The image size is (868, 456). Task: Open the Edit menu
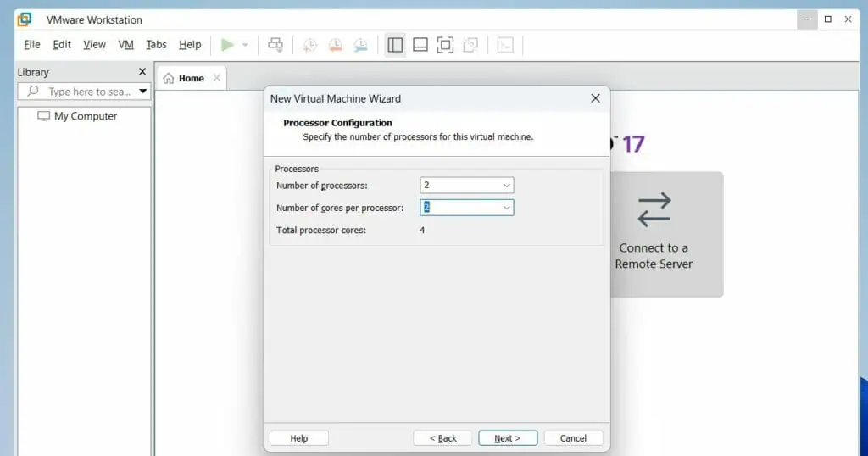(61, 44)
